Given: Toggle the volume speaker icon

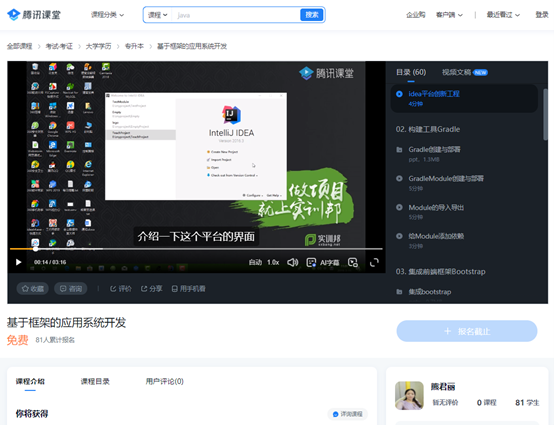Looking at the screenshot, I should [293, 262].
